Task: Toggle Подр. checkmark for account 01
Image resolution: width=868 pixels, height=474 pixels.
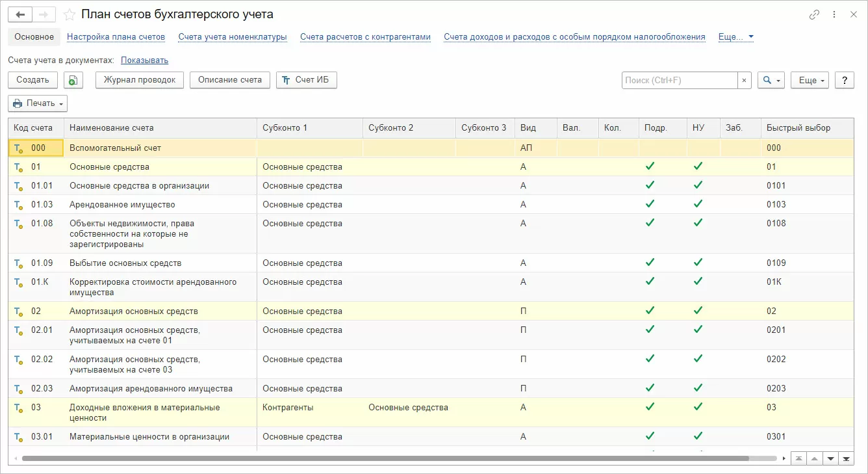Action: (650, 166)
